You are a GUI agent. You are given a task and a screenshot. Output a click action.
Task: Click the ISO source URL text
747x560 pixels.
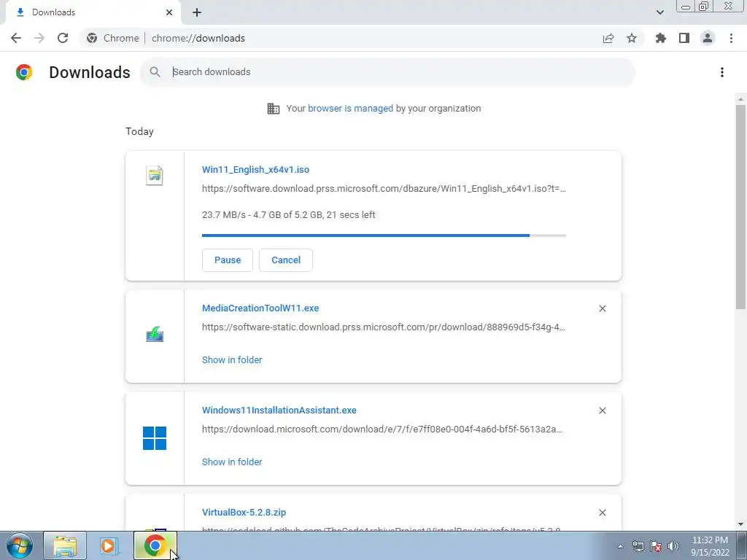tap(384, 189)
